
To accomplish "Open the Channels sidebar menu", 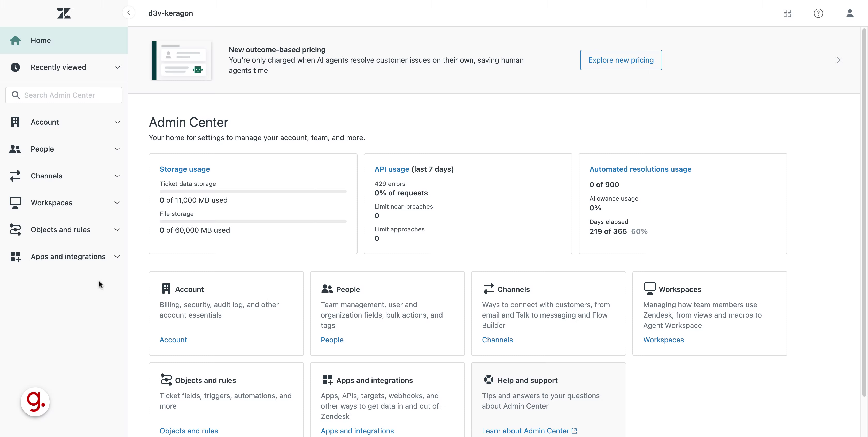I will (x=64, y=176).
